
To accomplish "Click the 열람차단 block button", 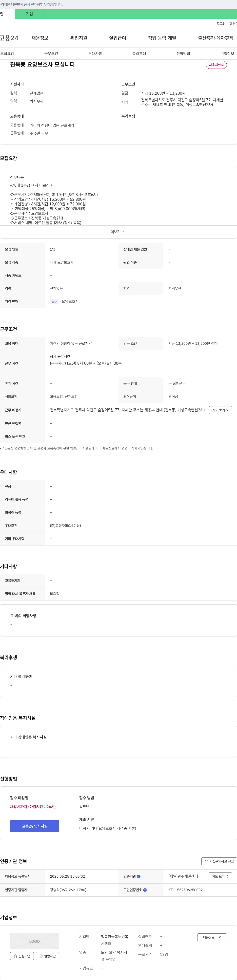I will [x=48, y=956].
